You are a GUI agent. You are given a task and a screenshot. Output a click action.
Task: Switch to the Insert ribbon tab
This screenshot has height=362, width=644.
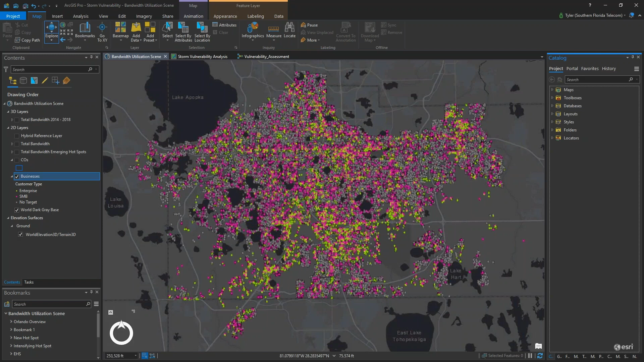[x=57, y=16]
